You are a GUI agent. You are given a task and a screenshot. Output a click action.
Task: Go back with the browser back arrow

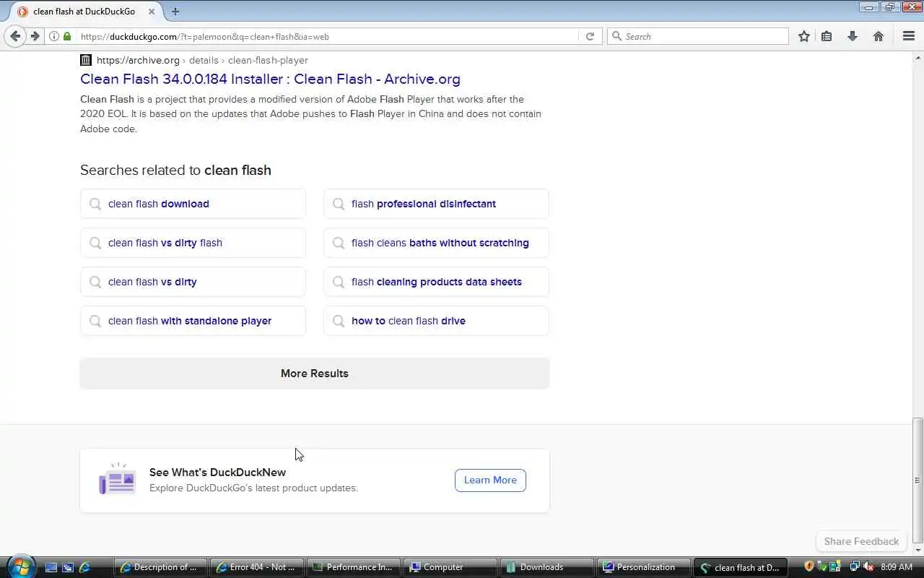pyautogui.click(x=15, y=36)
